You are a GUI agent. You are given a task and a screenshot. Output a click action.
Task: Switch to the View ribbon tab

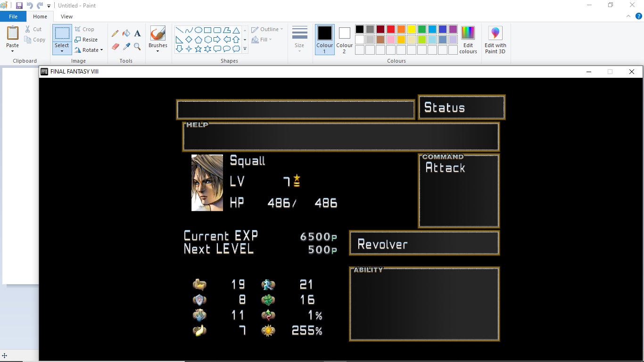(67, 16)
